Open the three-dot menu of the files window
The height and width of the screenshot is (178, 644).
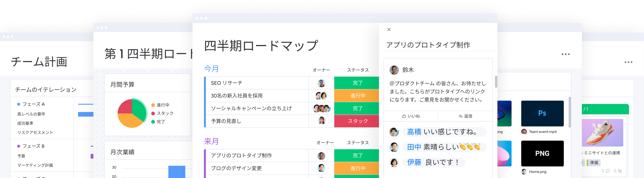tap(565, 54)
